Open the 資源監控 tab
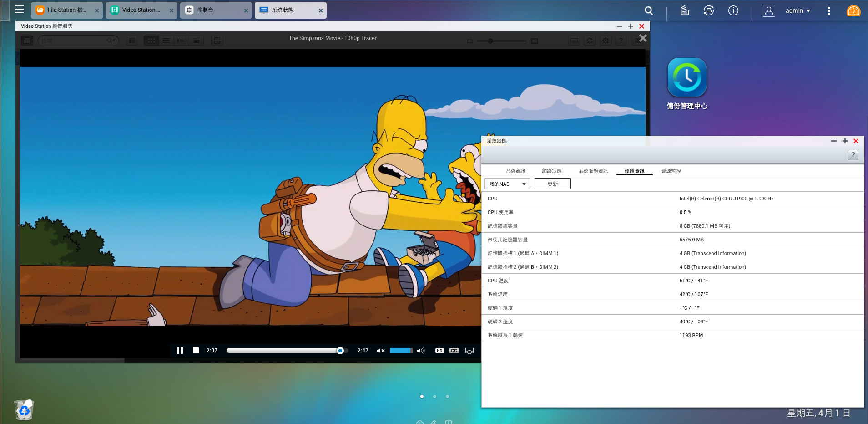The image size is (868, 424). pyautogui.click(x=671, y=171)
